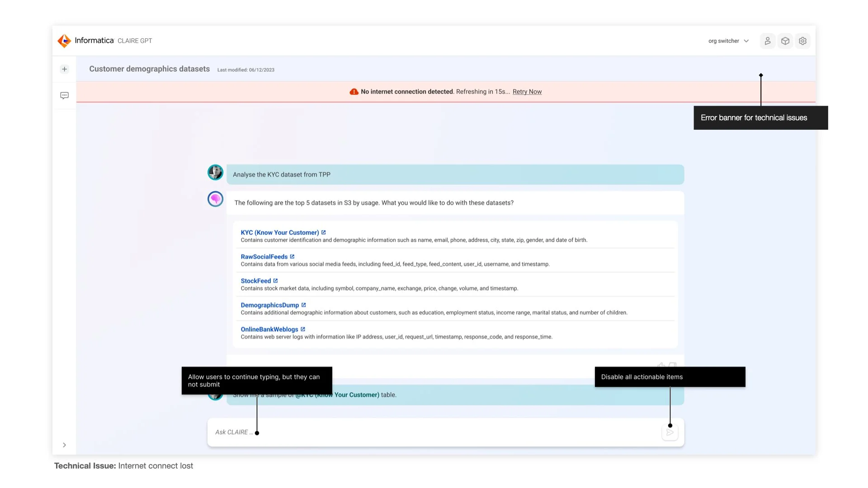Click the cube package icon in header
Viewport: 868px width, 488px height.
coord(785,41)
